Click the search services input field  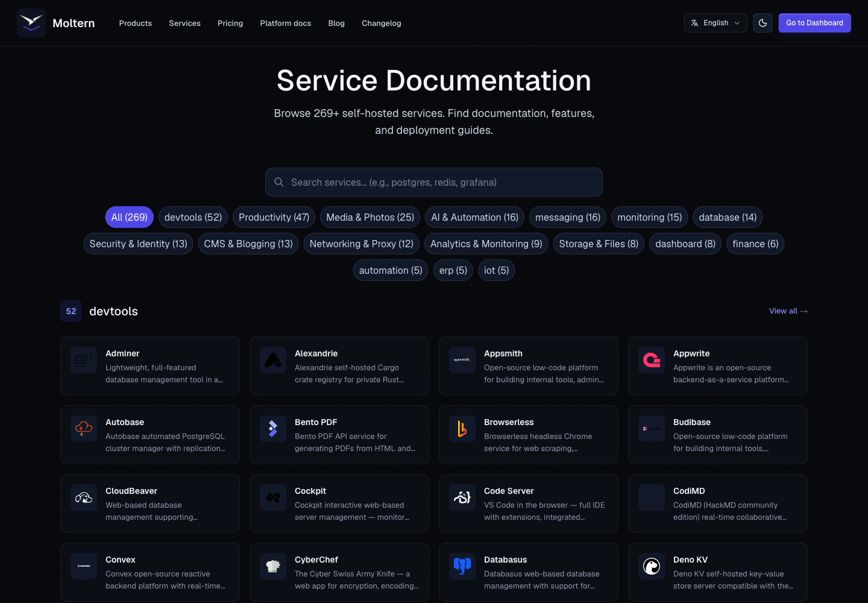(434, 182)
